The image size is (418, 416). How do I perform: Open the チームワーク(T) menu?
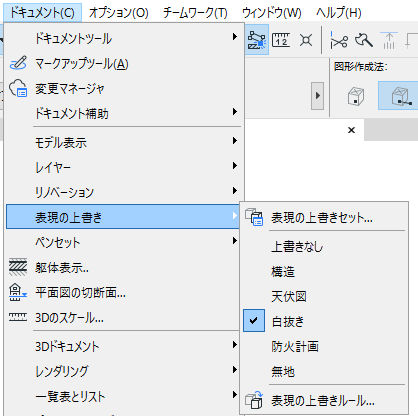[x=195, y=13]
